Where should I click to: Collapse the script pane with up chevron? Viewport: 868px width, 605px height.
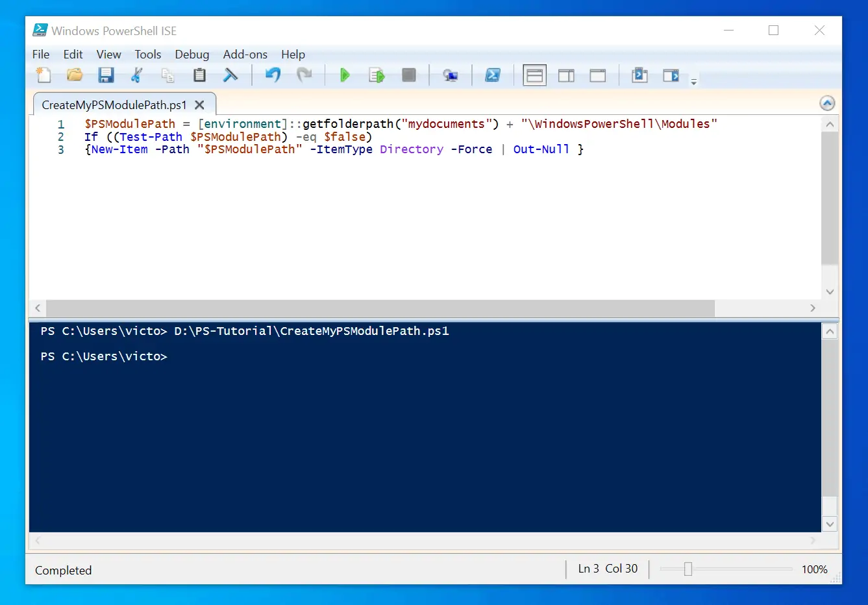[x=827, y=103]
